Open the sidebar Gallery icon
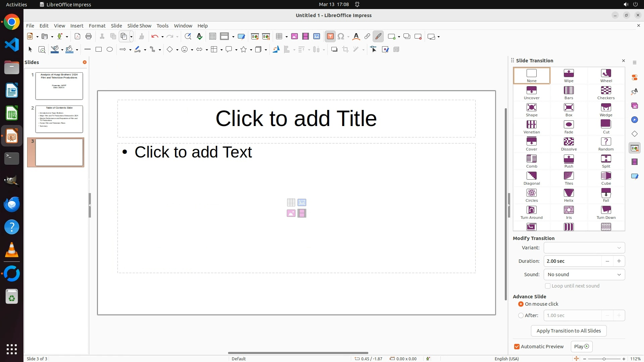Image resolution: width=644 pixels, height=362 pixels. [634, 106]
